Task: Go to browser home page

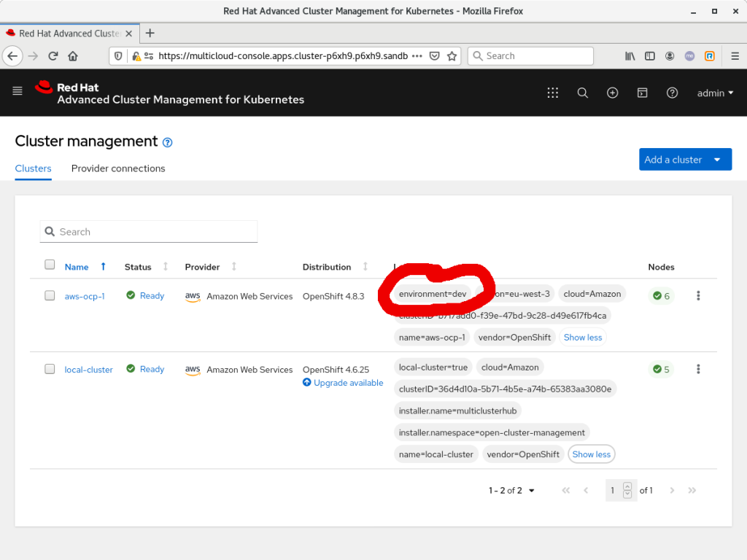Action: coord(73,56)
